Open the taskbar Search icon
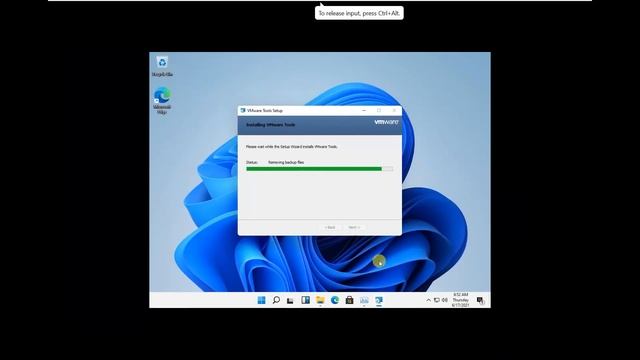This screenshot has width=640, height=360. coord(276,300)
